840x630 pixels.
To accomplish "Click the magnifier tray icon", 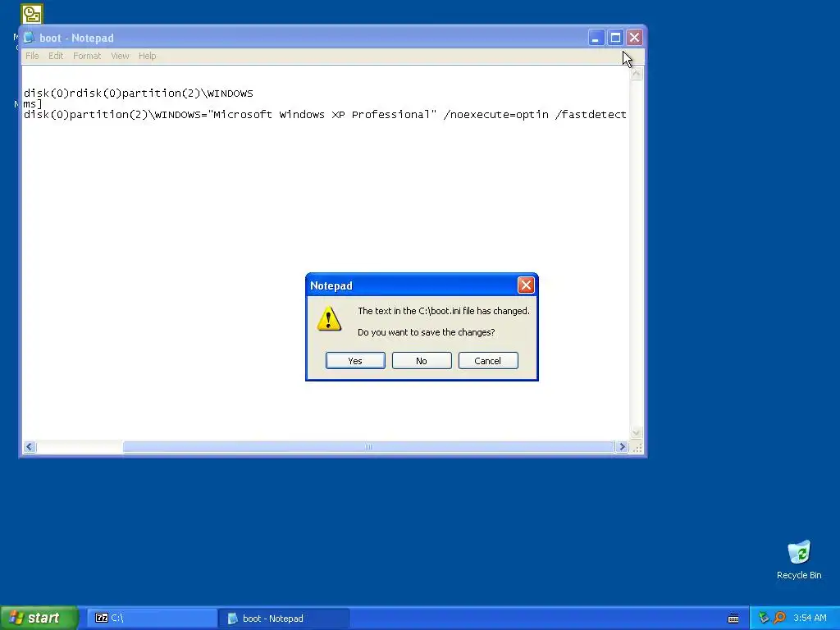I will pos(779,618).
